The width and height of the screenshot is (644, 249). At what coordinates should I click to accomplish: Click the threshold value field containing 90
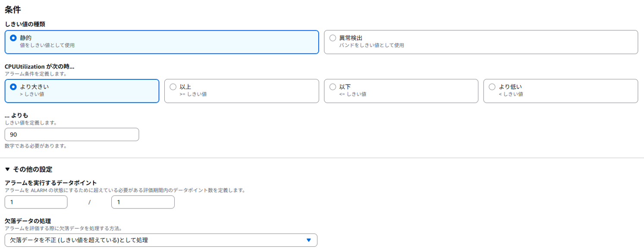pyautogui.click(x=72, y=135)
